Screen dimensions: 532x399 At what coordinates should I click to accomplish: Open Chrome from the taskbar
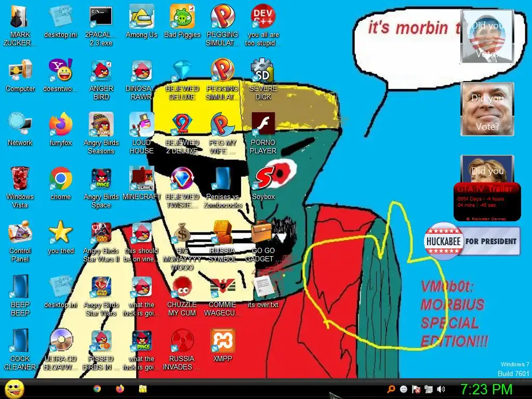tap(97, 389)
